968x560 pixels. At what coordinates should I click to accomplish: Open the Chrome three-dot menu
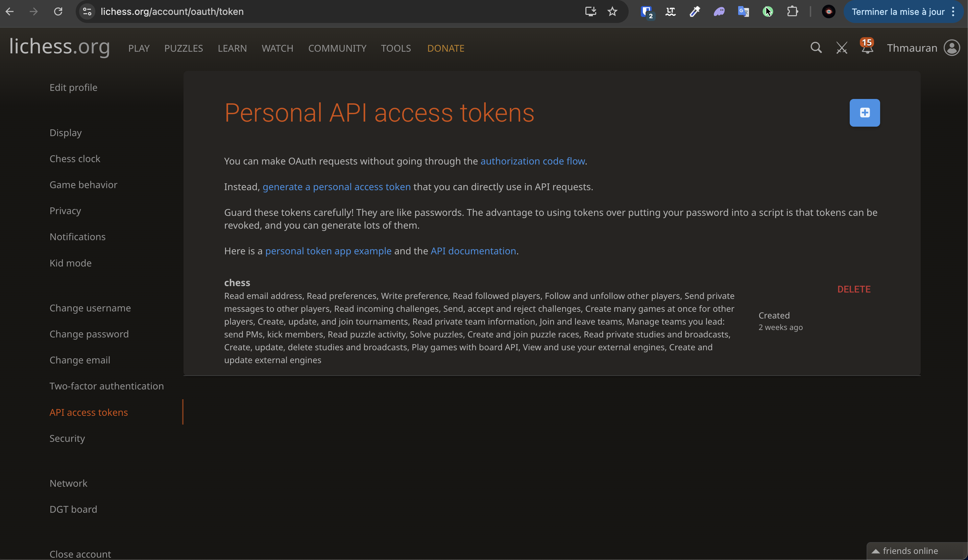[x=953, y=11]
